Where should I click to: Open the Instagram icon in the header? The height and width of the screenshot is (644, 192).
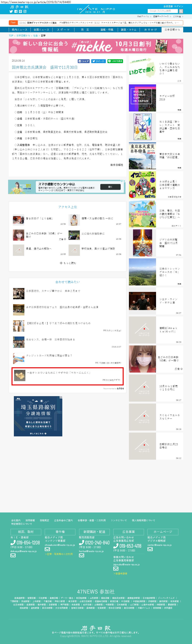25,11
